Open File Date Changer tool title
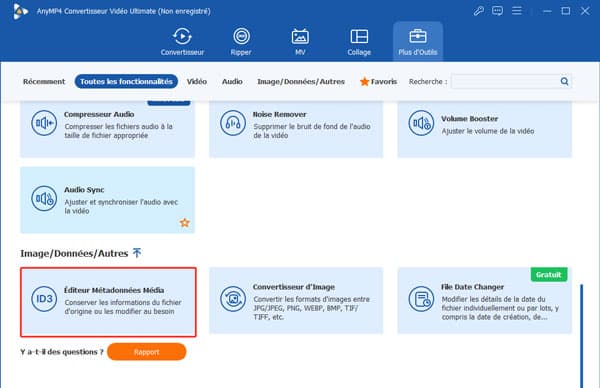The image size is (600, 388). 472,287
